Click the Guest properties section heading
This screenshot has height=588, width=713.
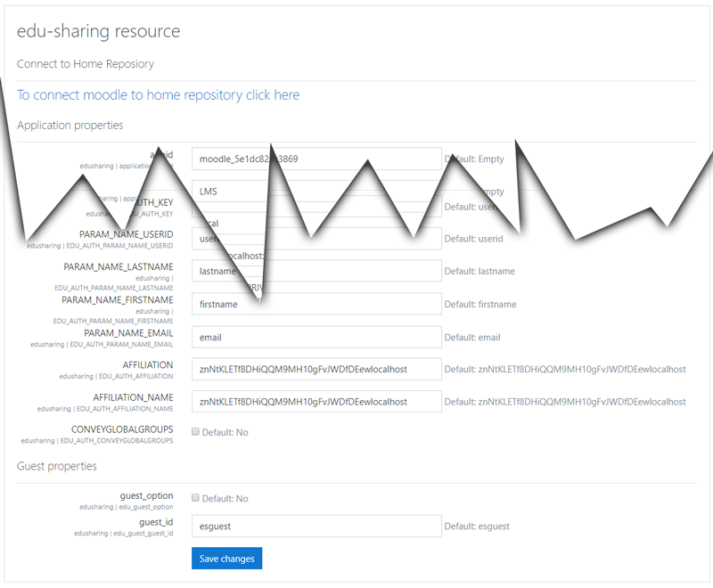click(x=57, y=466)
